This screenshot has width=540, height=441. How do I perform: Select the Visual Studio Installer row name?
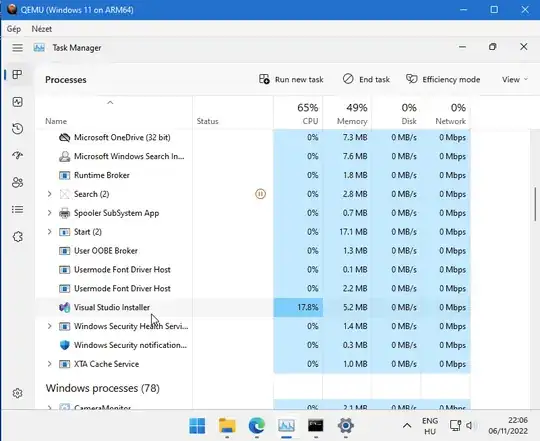[112, 307]
